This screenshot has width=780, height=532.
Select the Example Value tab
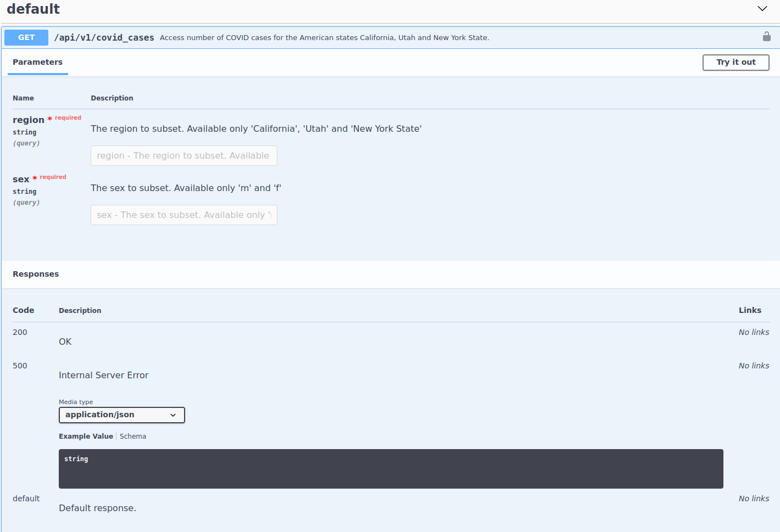point(86,436)
